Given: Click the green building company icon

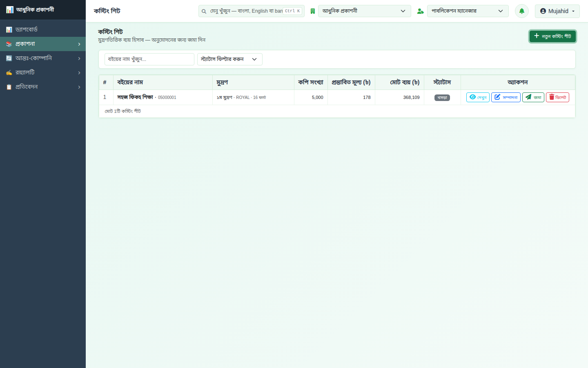Looking at the screenshot, I should point(313,11).
